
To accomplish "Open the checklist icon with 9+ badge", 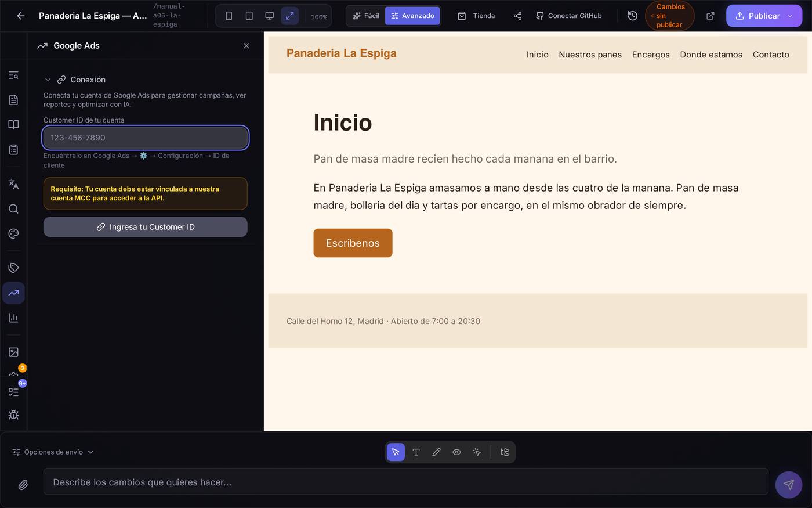I will (13, 392).
